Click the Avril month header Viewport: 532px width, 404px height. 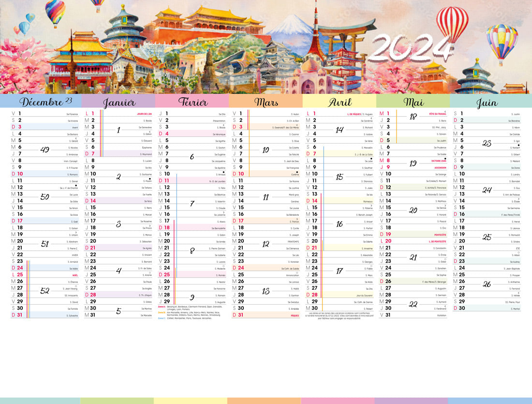coord(340,101)
